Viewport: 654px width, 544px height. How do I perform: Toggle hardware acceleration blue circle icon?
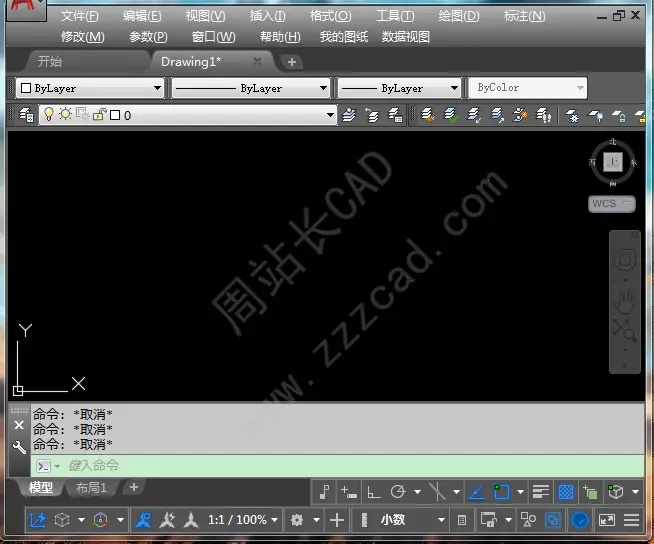[580, 520]
